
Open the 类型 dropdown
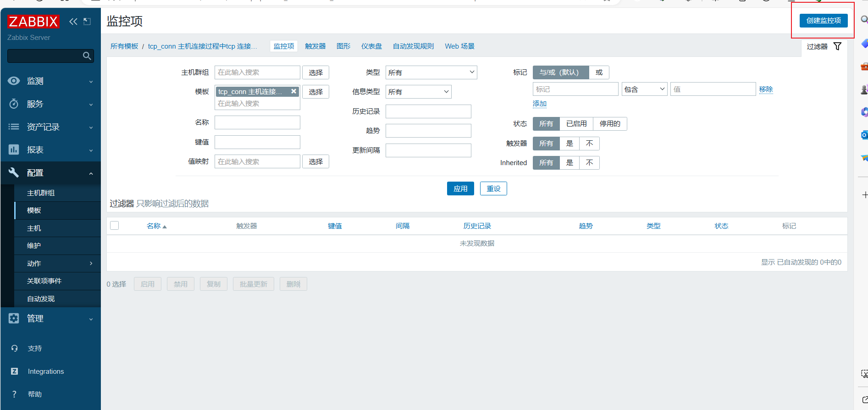pos(431,72)
